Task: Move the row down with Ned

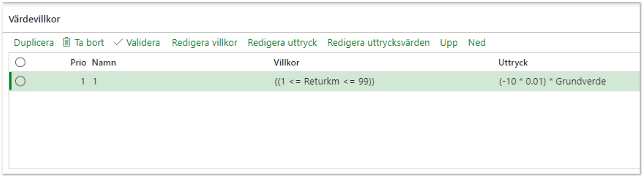Action: tap(477, 43)
